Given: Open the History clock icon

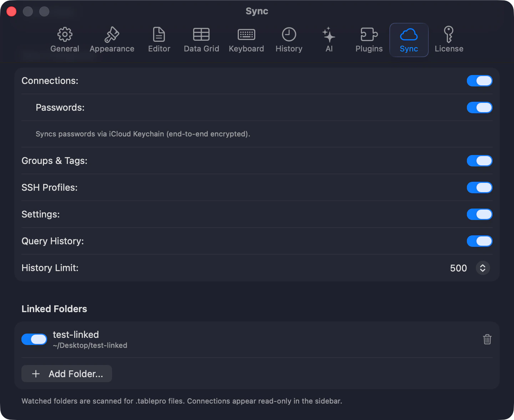Looking at the screenshot, I should tap(289, 34).
